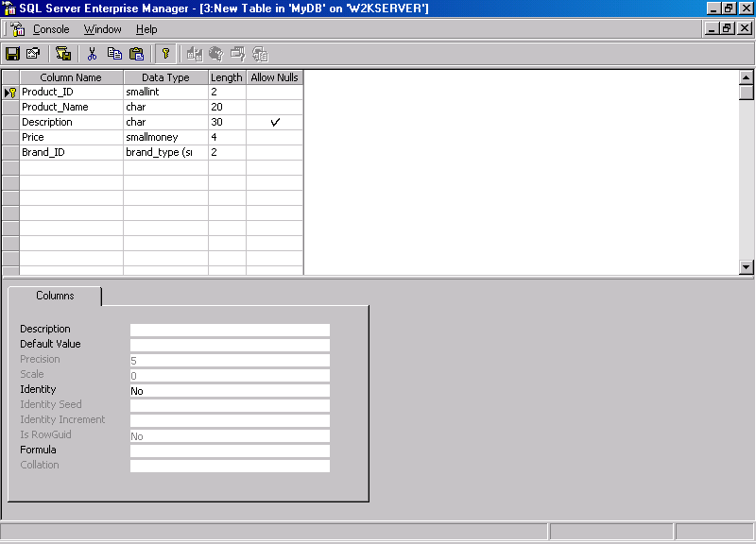Click the Save floppy disk icon
Viewport: 756px width, 544px height.
click(12, 54)
